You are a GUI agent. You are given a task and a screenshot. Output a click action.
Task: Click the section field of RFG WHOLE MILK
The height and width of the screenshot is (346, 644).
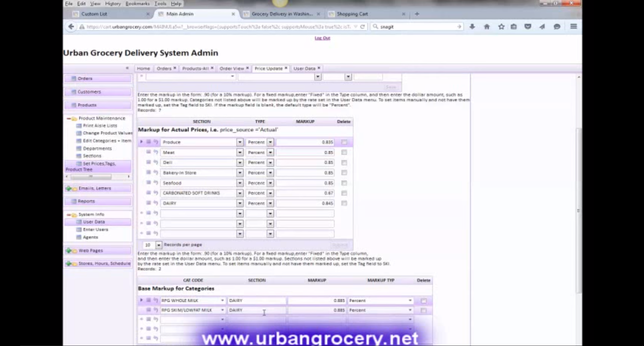pyautogui.click(x=257, y=300)
